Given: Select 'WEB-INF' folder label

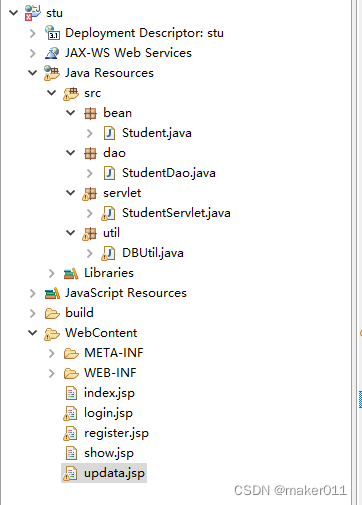Looking at the screenshot, I should pyautogui.click(x=110, y=373).
